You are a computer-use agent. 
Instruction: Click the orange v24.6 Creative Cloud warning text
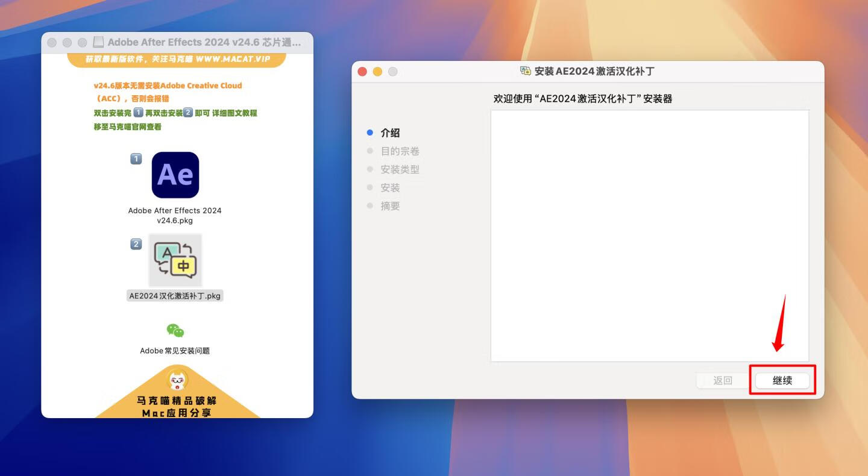pos(168,92)
